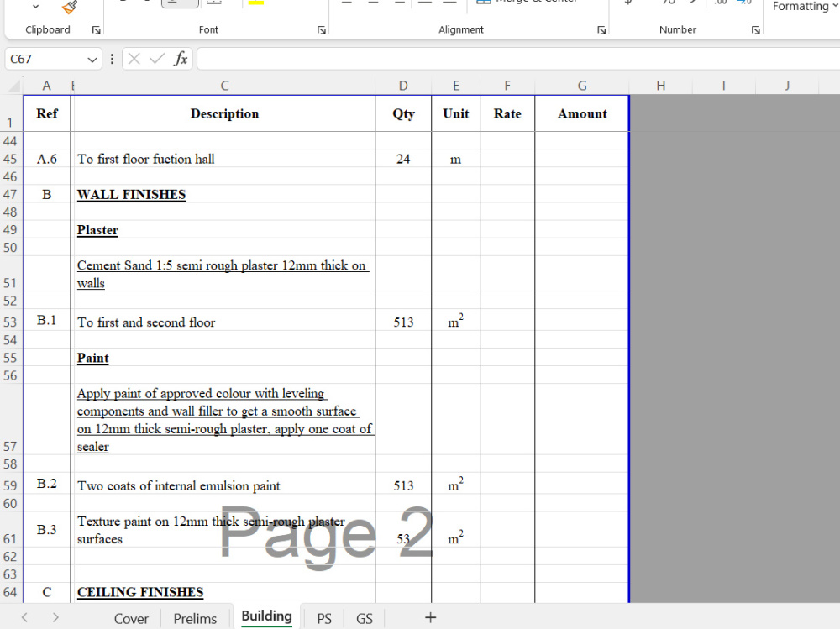Switch to the Prelims sheet tab
Viewport: 840px width, 629px height.
(x=195, y=618)
